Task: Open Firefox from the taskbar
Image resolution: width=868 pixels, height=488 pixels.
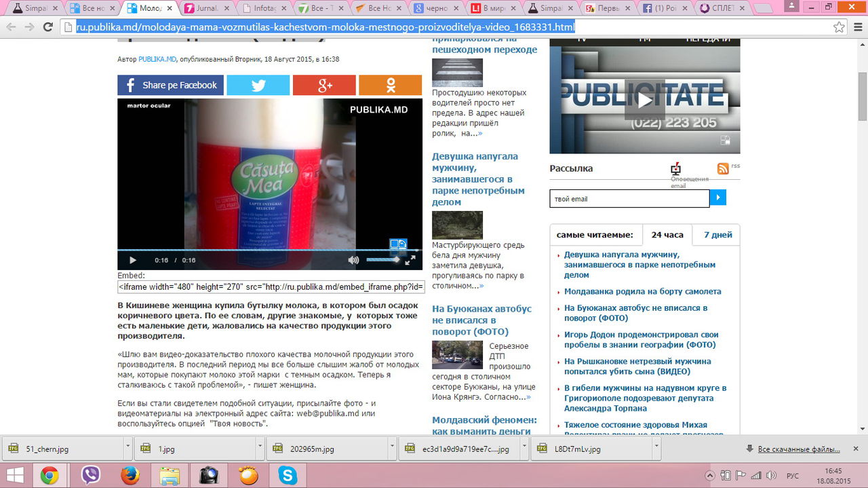Action: point(130,475)
